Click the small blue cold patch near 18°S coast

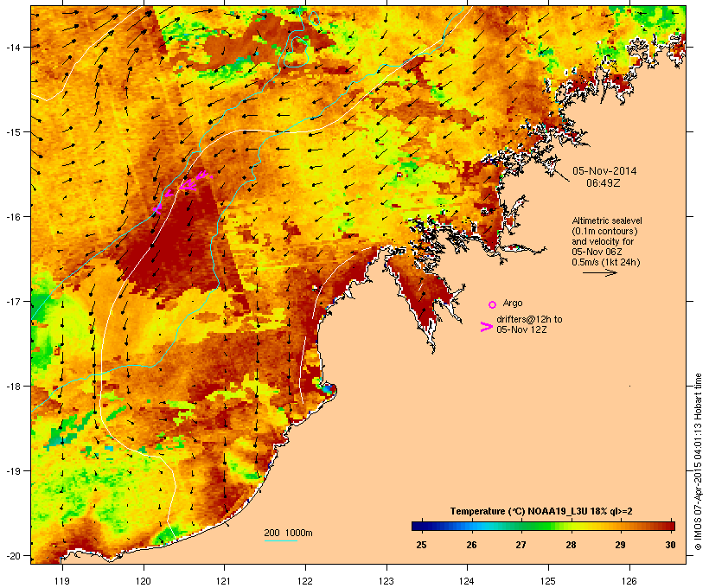pos(329,388)
